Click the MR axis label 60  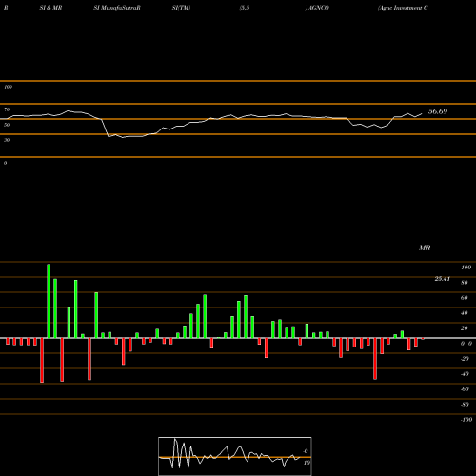tap(464, 298)
